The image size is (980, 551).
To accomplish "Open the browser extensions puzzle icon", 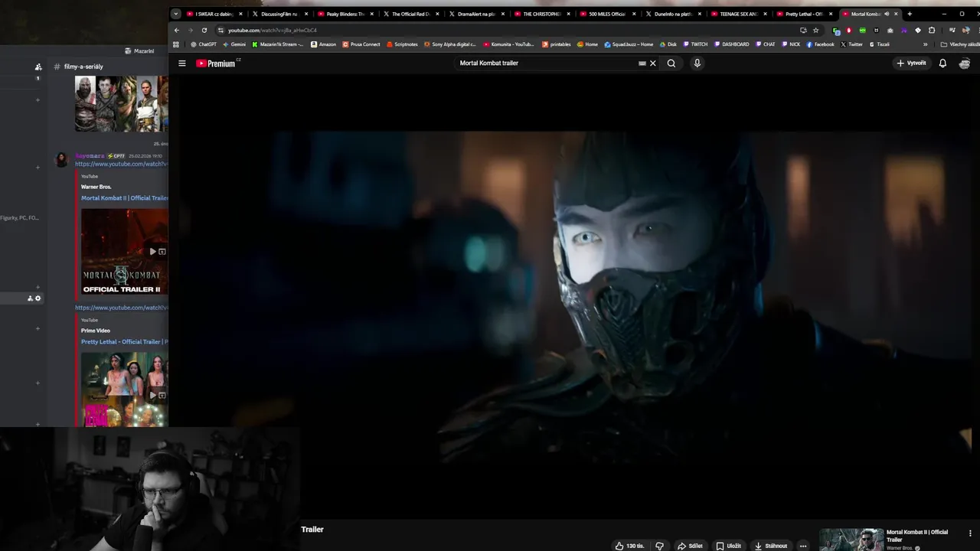I will pyautogui.click(x=932, y=31).
